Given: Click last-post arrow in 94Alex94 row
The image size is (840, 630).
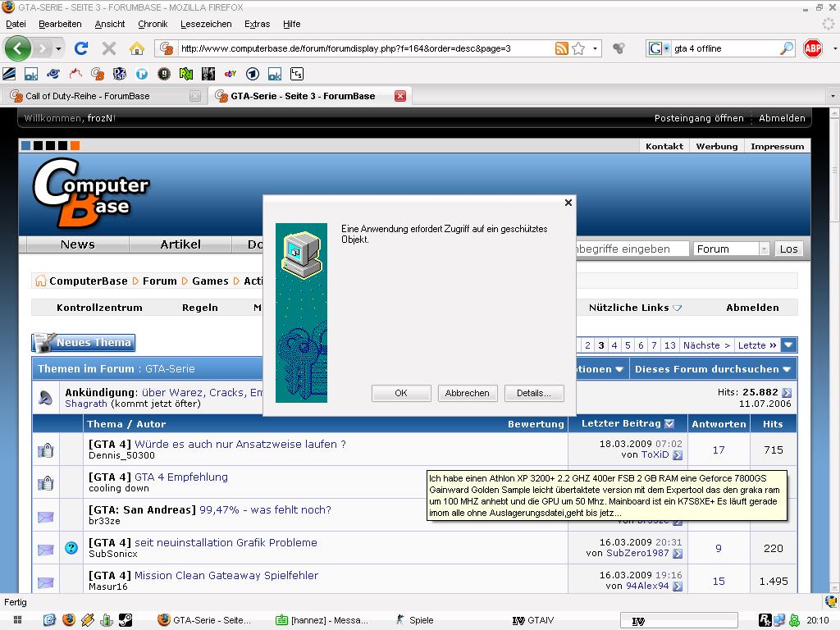Looking at the screenshot, I should click(x=678, y=586).
